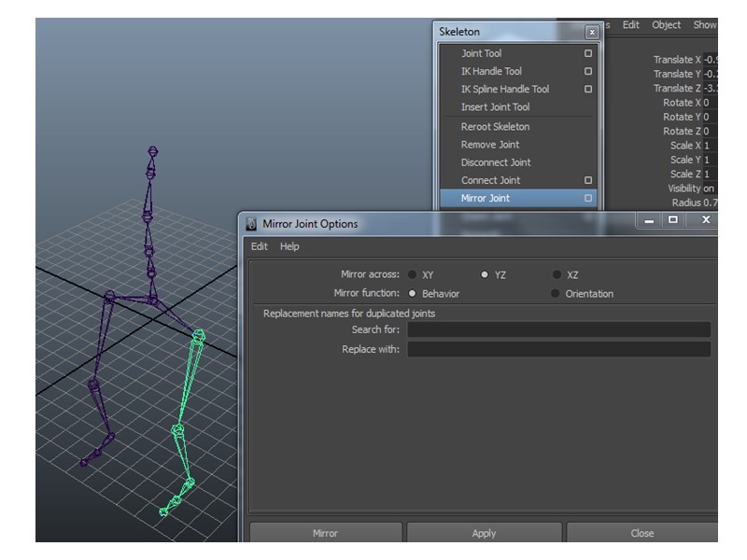Select Rotate Z channel label
Image resolution: width=747 pixels, height=560 pixels.
pyautogui.click(x=682, y=131)
